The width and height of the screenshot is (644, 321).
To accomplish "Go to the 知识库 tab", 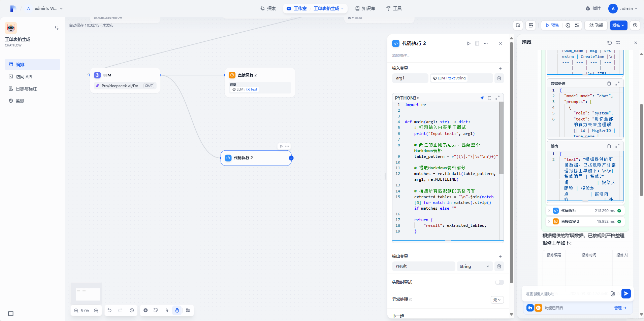I will pyautogui.click(x=365, y=8).
